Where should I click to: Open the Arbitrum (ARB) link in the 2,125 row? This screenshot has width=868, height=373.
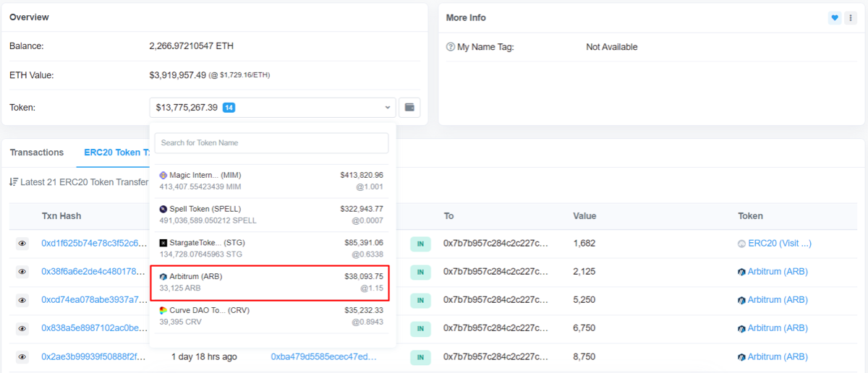(778, 272)
